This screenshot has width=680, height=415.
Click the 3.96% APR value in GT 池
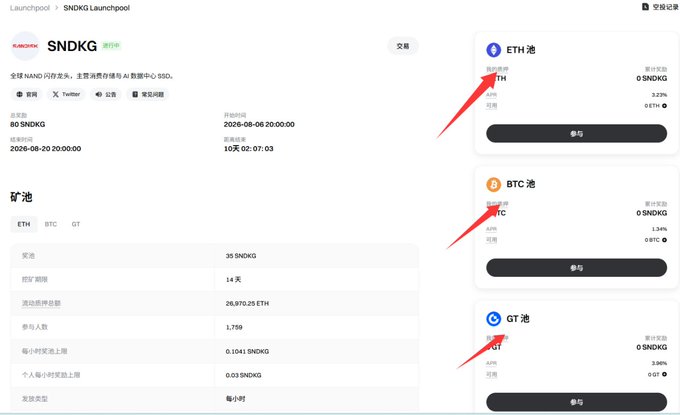click(659, 363)
